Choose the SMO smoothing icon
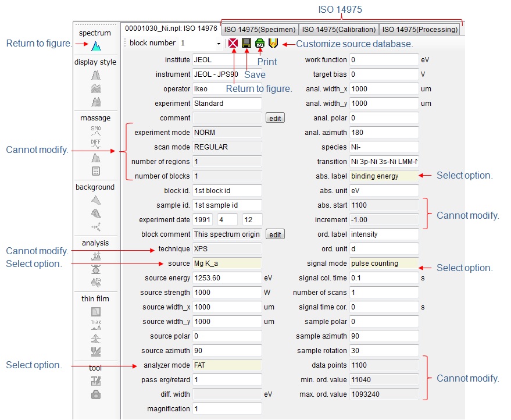This screenshot has width=511, height=420. coord(96,131)
